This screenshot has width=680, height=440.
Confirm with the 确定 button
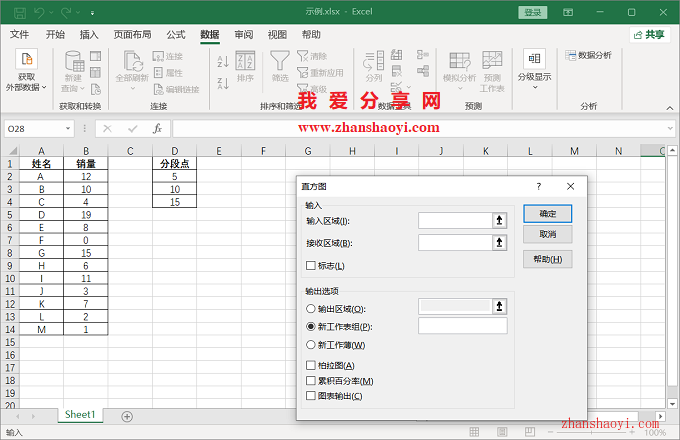(x=547, y=214)
